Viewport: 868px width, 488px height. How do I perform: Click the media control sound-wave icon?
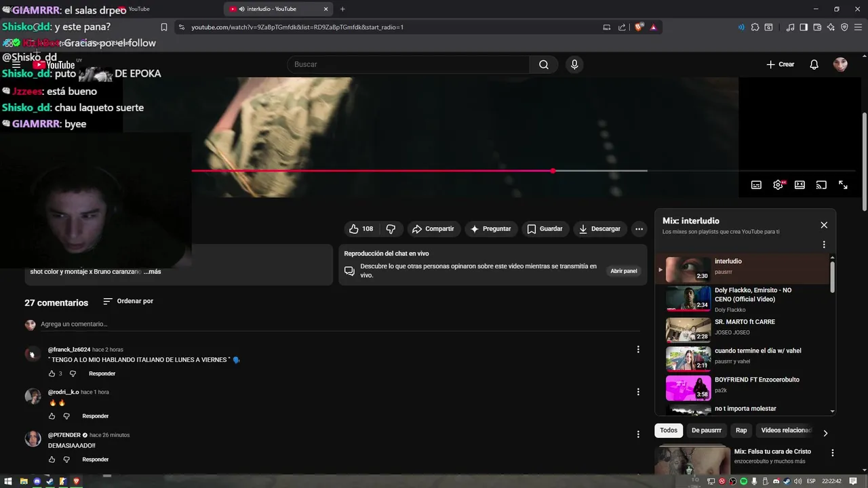coord(741,27)
